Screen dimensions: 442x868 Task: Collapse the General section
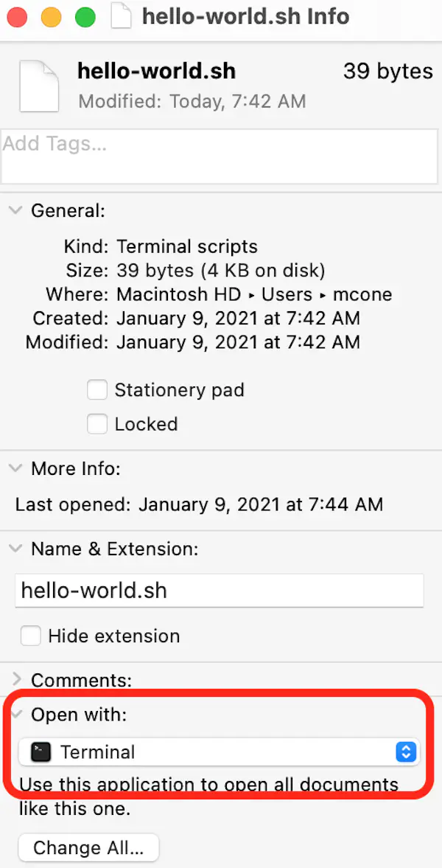[x=15, y=211]
